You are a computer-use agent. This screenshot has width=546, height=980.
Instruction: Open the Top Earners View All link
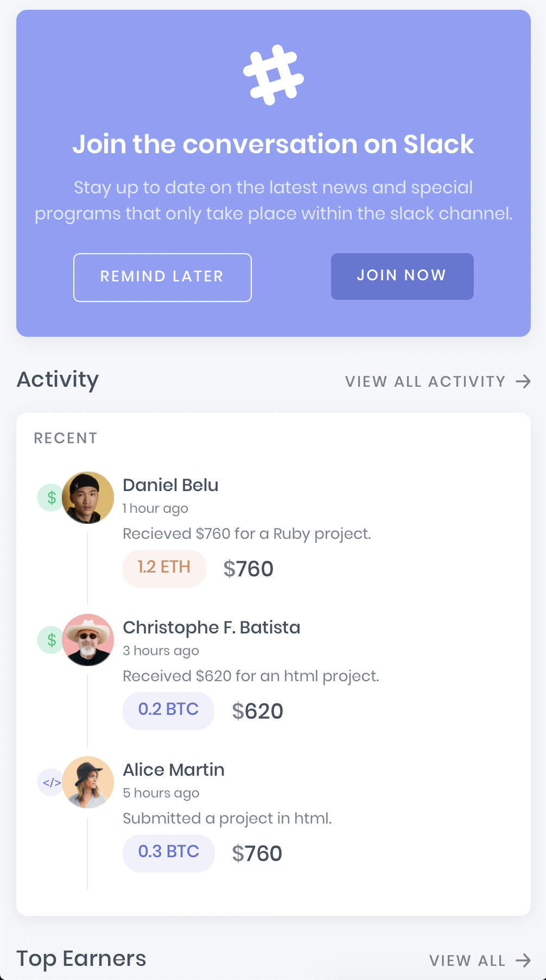click(467, 960)
